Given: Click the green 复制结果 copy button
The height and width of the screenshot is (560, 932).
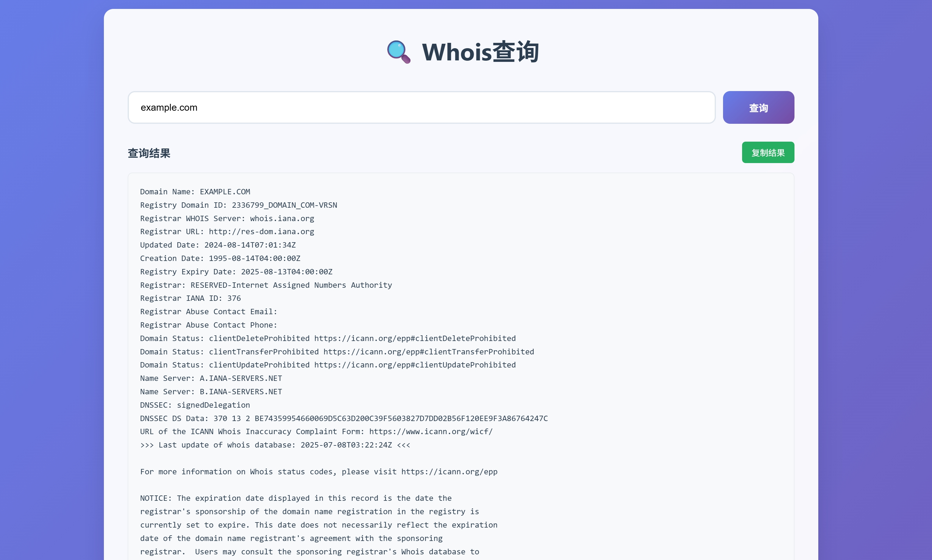Looking at the screenshot, I should click(767, 152).
